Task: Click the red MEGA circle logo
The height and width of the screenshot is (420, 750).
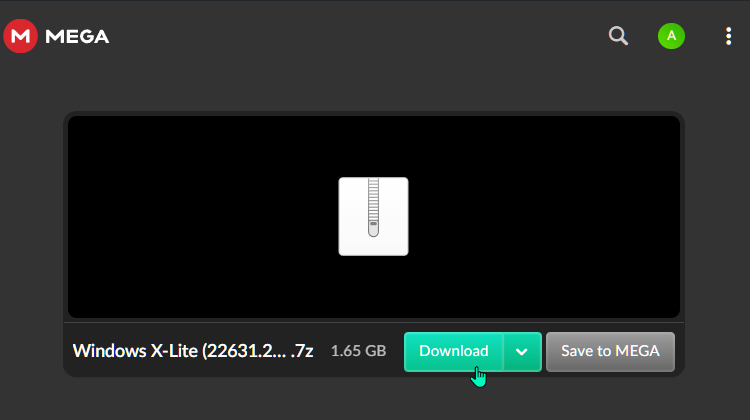Action: tap(21, 36)
